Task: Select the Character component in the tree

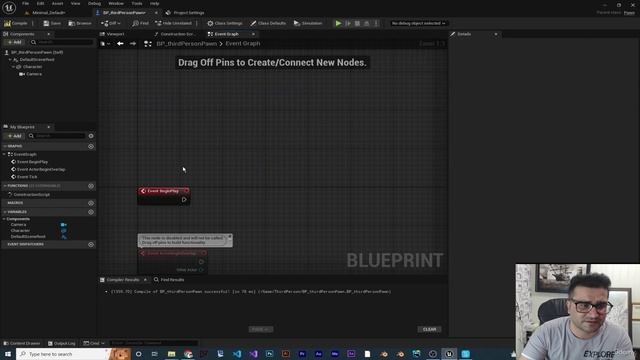Action: click(x=32, y=67)
